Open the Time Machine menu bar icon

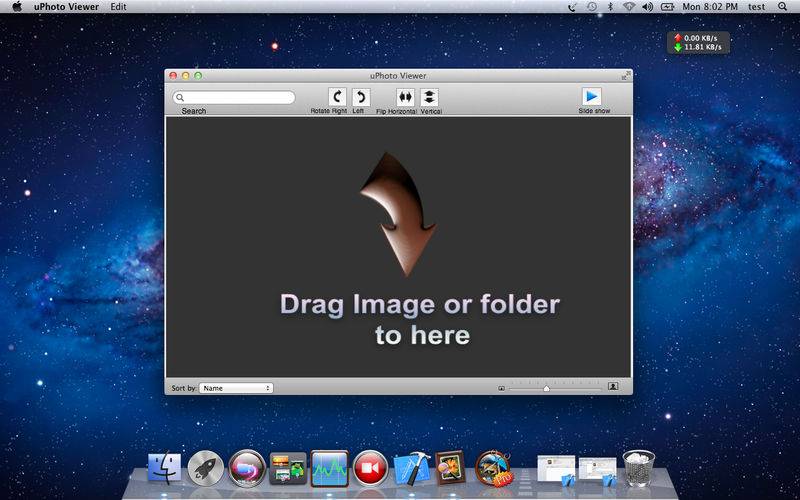click(592, 7)
